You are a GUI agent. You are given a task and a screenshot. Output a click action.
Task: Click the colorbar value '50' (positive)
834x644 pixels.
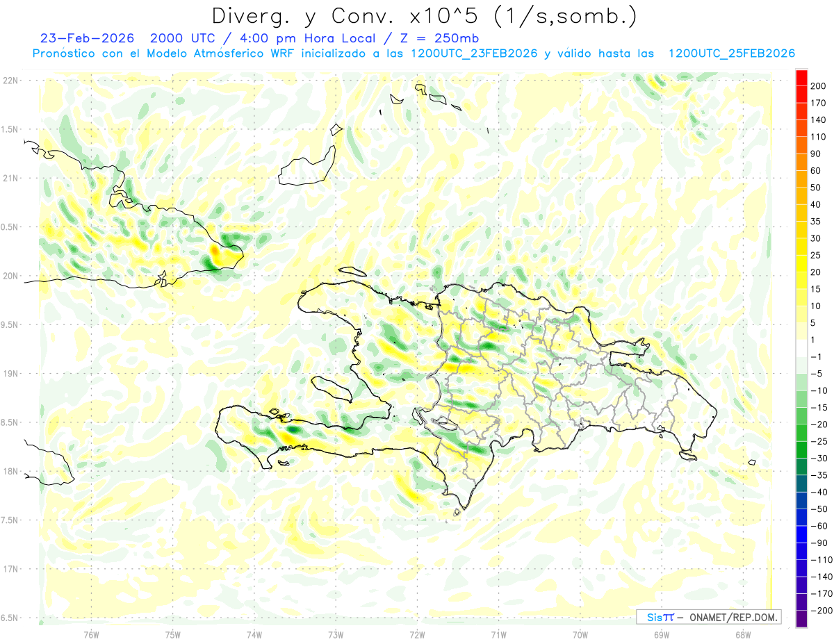pos(816,188)
